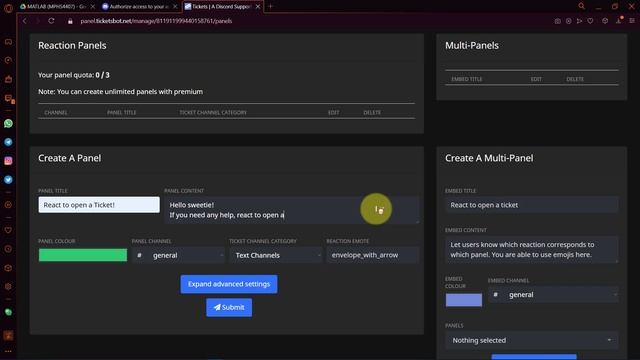640x360 pixels.
Task: Open the Opera menu logo button
Action: pos(8,8)
